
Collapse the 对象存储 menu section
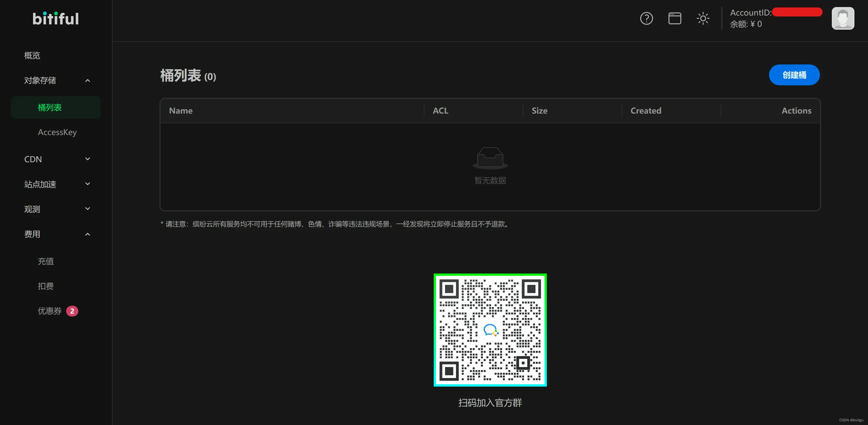88,81
